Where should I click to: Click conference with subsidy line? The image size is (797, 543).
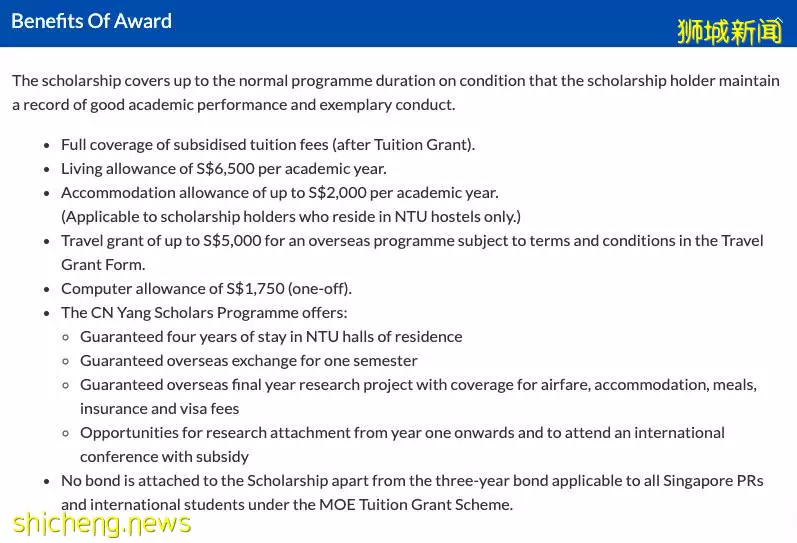click(164, 457)
